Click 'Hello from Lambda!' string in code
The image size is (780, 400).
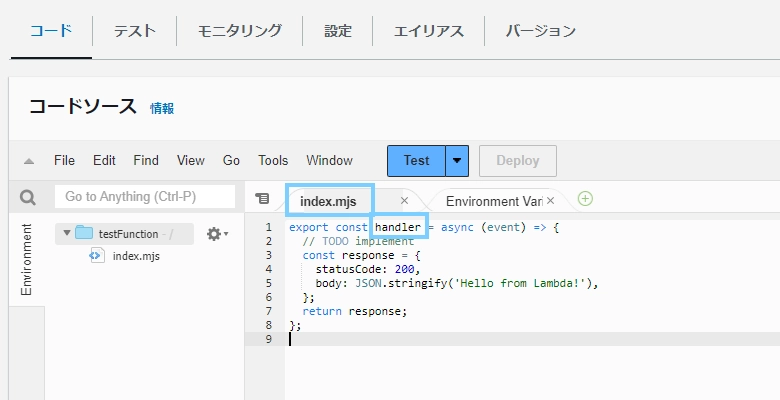[520, 283]
